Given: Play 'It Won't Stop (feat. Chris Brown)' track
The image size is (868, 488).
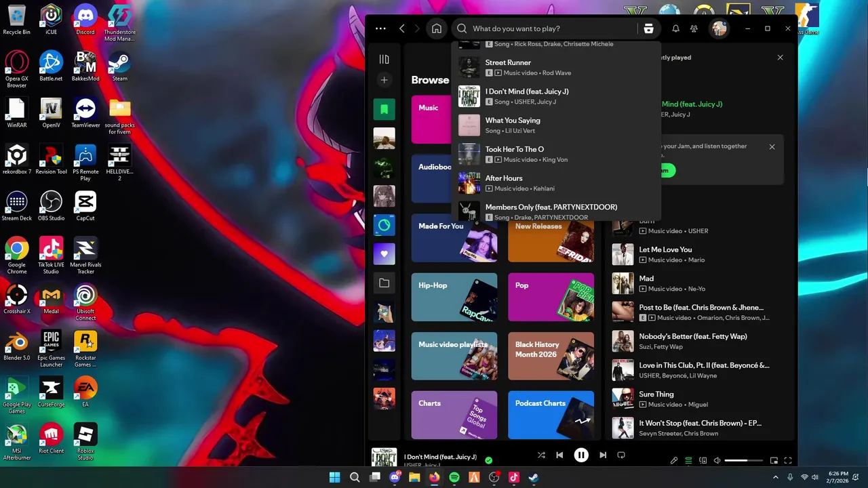Looking at the screenshot, I should click(698, 428).
